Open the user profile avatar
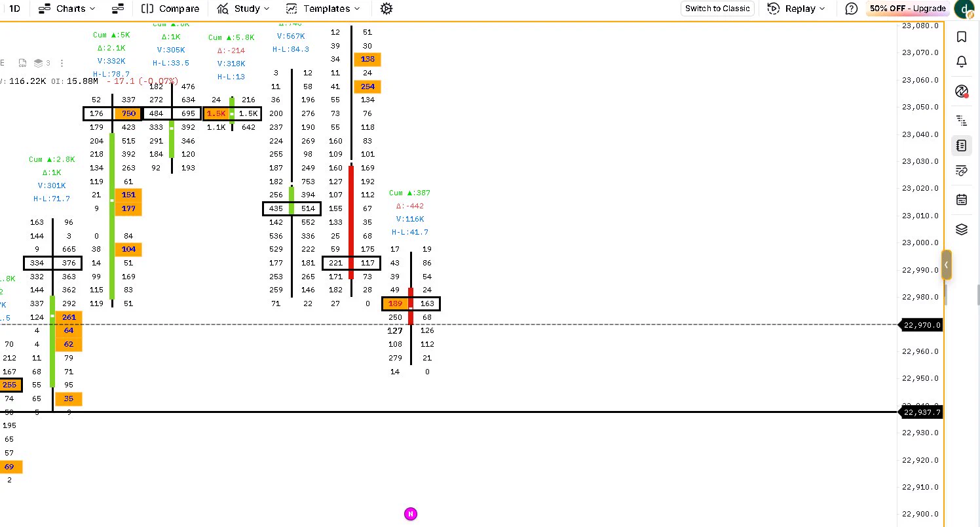This screenshot has height=527, width=980. 964,9
